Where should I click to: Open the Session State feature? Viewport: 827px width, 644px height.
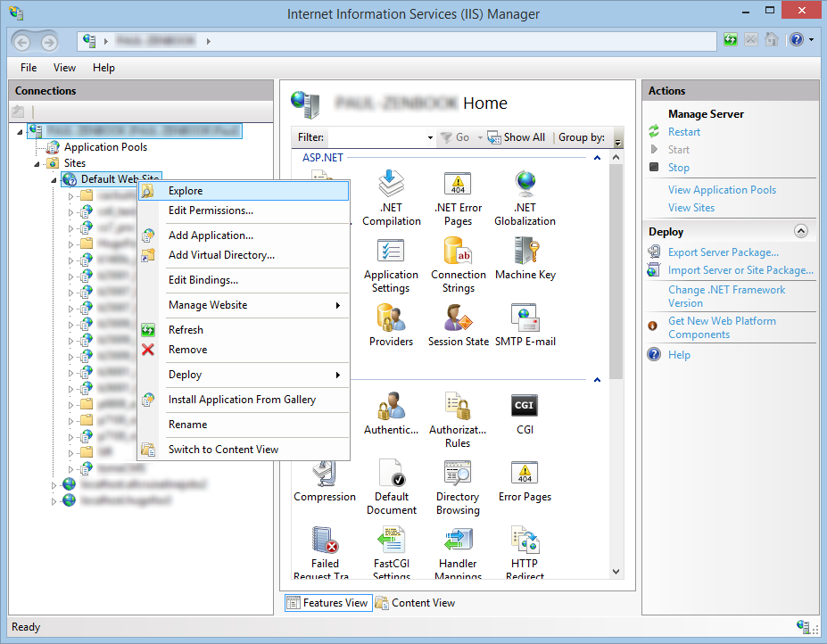click(458, 326)
